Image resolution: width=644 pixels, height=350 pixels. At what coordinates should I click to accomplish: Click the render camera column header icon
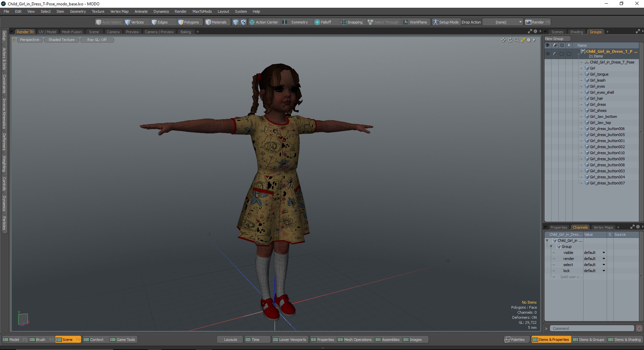tap(555, 45)
